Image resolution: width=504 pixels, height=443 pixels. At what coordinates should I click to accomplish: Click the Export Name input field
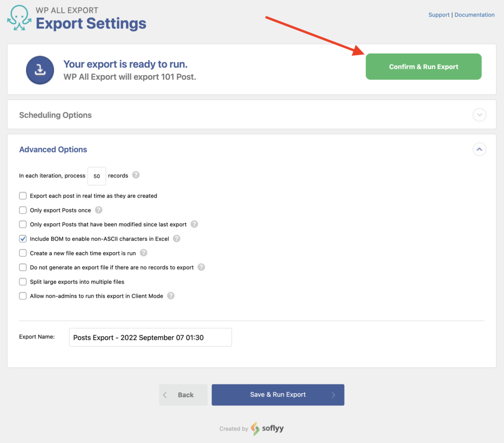pyautogui.click(x=150, y=337)
